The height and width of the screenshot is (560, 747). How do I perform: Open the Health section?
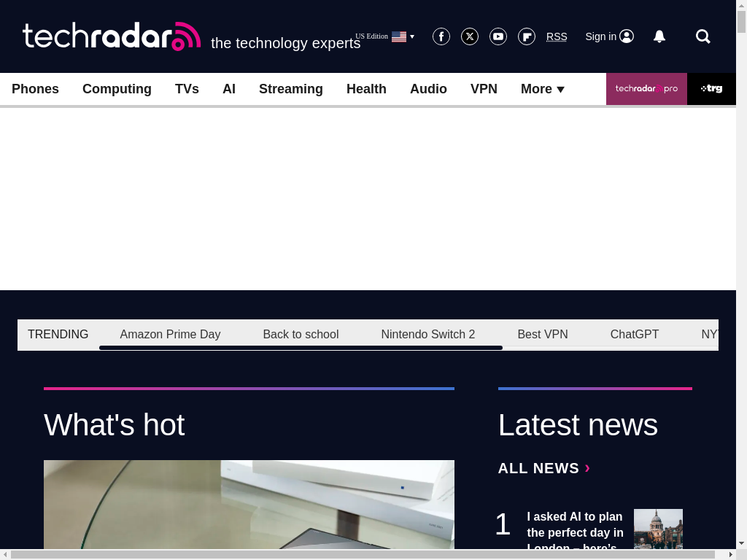(366, 89)
